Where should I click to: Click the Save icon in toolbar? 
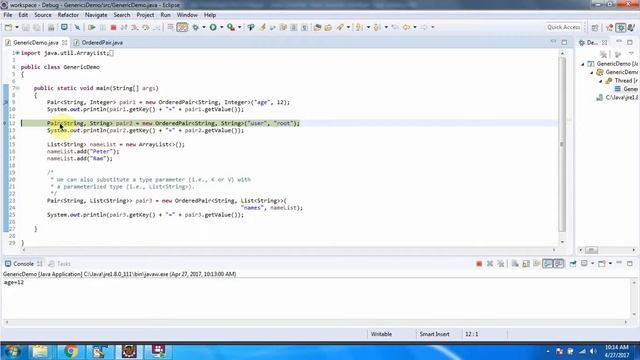(x=26, y=27)
